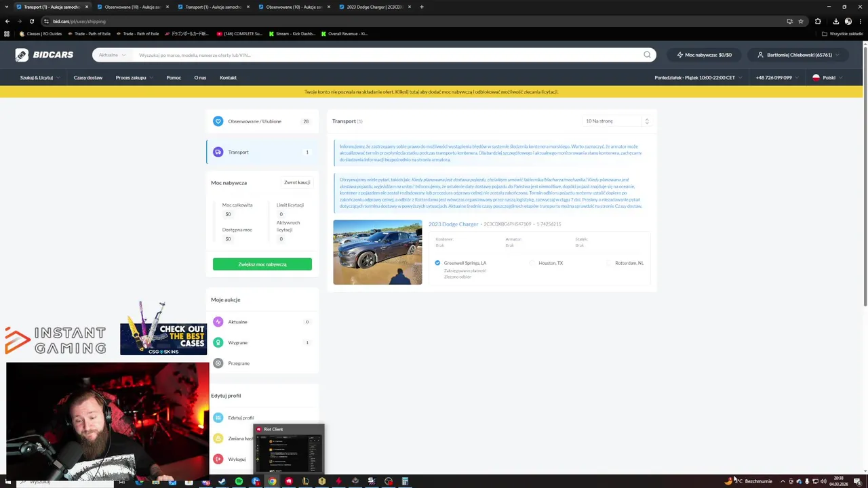This screenshot has height=488, width=868.
Task: Click the Dodge Charger photo thumbnail
Action: coord(377,252)
